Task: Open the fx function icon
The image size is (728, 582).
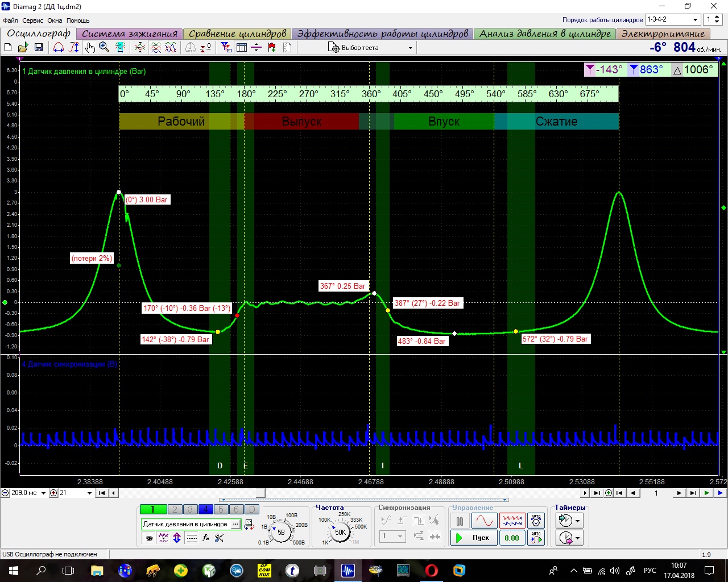Action: (x=206, y=538)
